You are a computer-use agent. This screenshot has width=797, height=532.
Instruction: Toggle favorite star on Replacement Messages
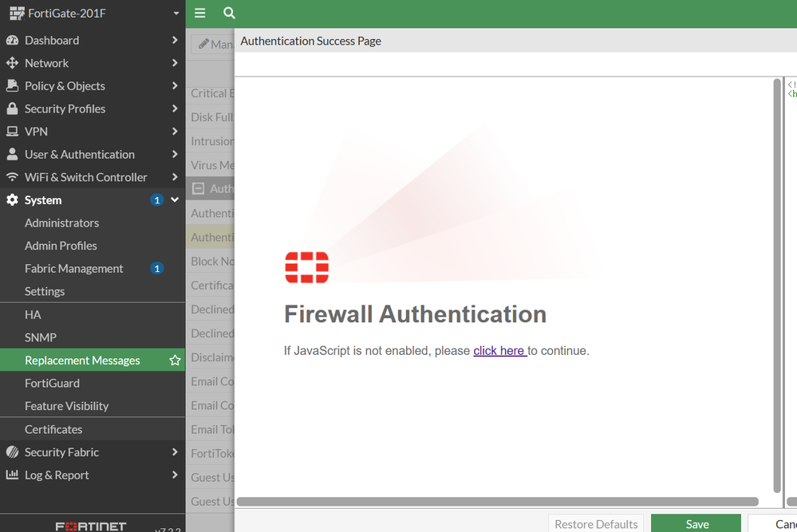click(x=175, y=361)
